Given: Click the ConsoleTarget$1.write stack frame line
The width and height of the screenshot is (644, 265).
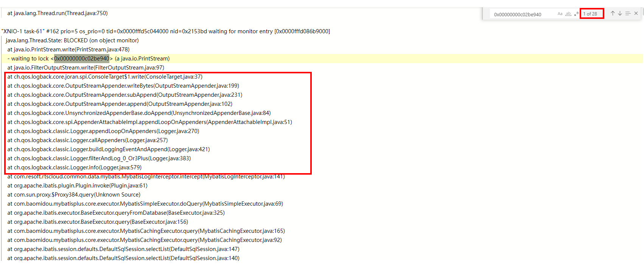Looking at the screenshot, I should (x=105, y=77).
